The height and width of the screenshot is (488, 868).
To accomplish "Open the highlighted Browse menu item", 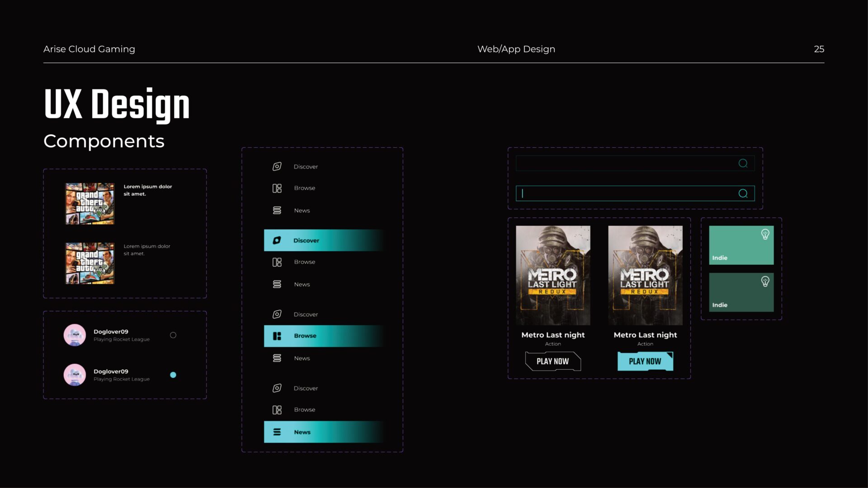I will tap(324, 336).
